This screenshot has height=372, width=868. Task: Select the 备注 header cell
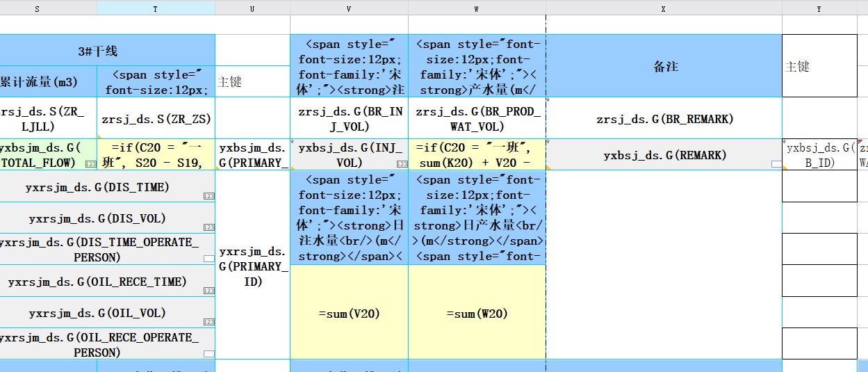[664, 67]
